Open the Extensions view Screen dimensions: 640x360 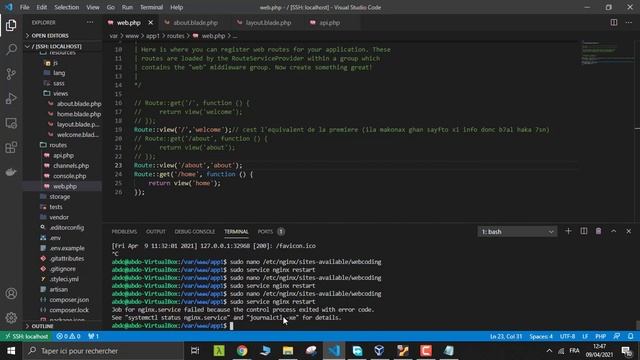pos(11,147)
